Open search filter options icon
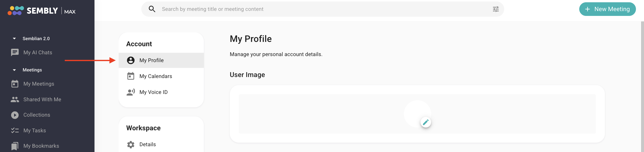Image resolution: width=644 pixels, height=152 pixels. point(496,9)
